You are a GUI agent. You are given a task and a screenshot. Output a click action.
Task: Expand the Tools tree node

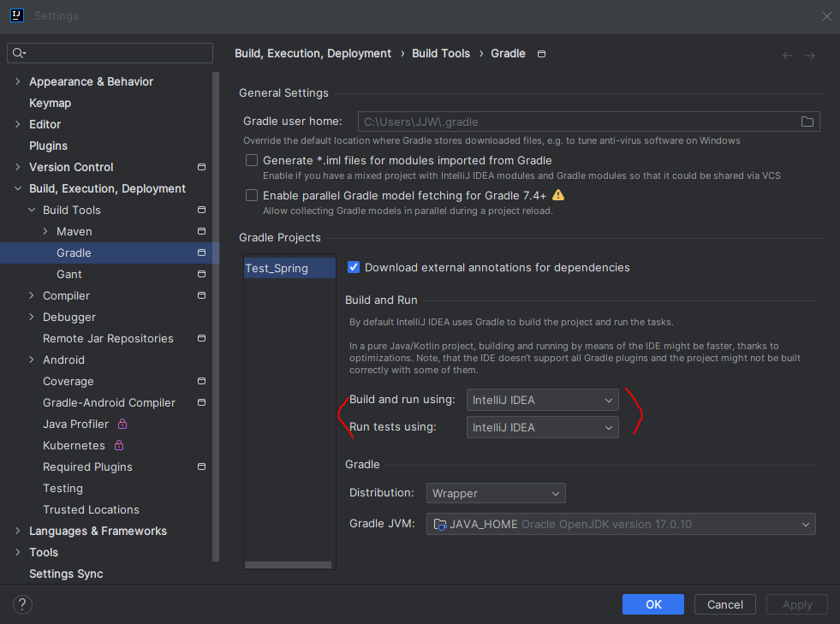(18, 552)
